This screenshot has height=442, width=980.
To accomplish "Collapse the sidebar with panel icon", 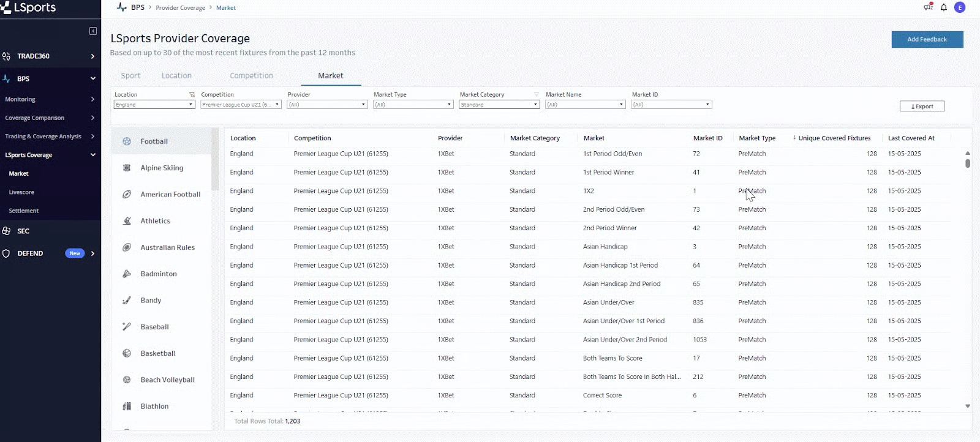I will tap(93, 31).
